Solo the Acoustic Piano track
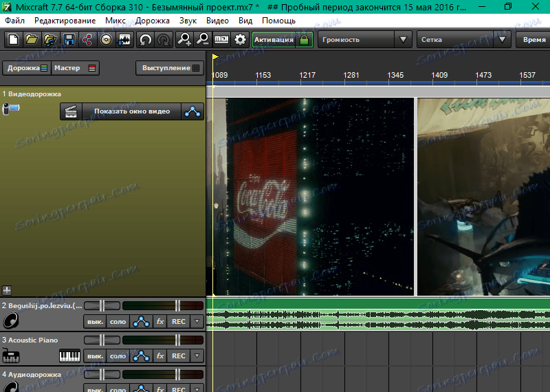The width and height of the screenshot is (550, 392). coord(118,356)
